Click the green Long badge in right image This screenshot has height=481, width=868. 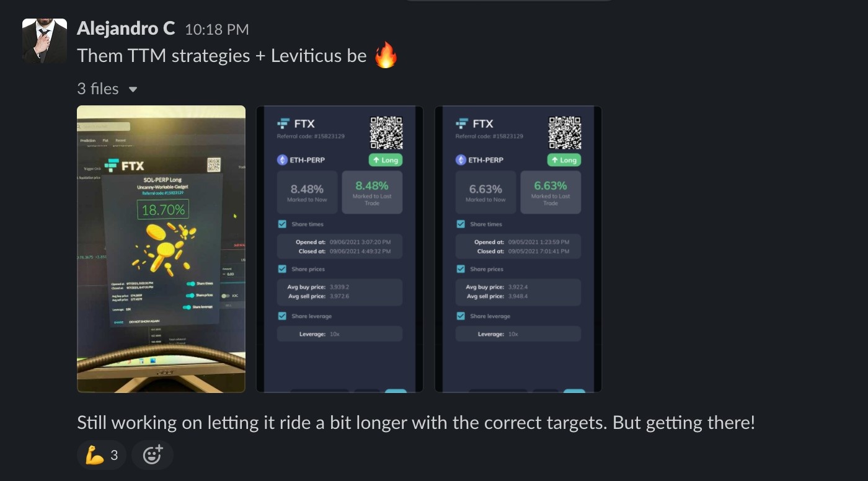(x=564, y=160)
